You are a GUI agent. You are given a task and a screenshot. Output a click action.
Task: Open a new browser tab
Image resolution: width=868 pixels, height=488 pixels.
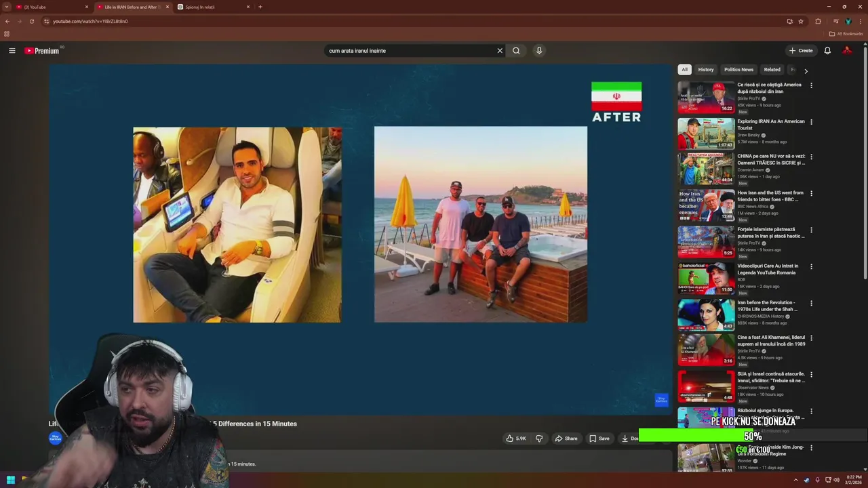coord(260,7)
